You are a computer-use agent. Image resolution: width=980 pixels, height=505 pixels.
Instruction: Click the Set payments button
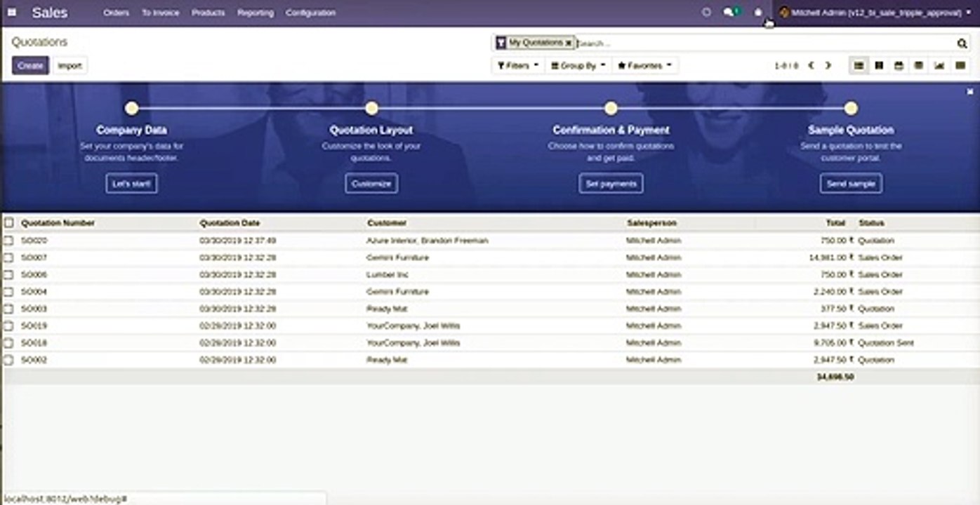pos(611,184)
